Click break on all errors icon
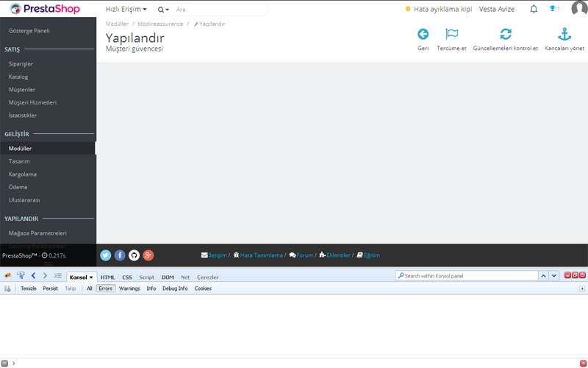588x368 pixels. (7, 289)
